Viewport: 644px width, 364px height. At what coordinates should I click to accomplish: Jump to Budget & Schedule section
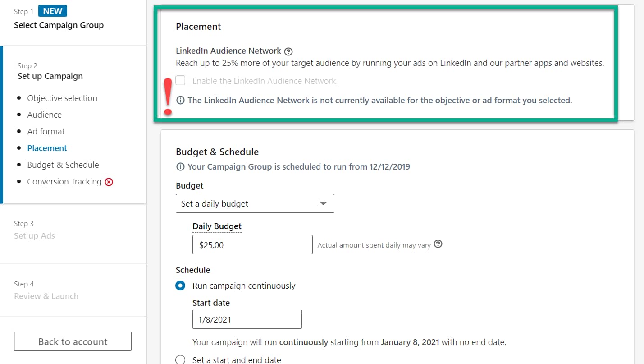coord(63,165)
